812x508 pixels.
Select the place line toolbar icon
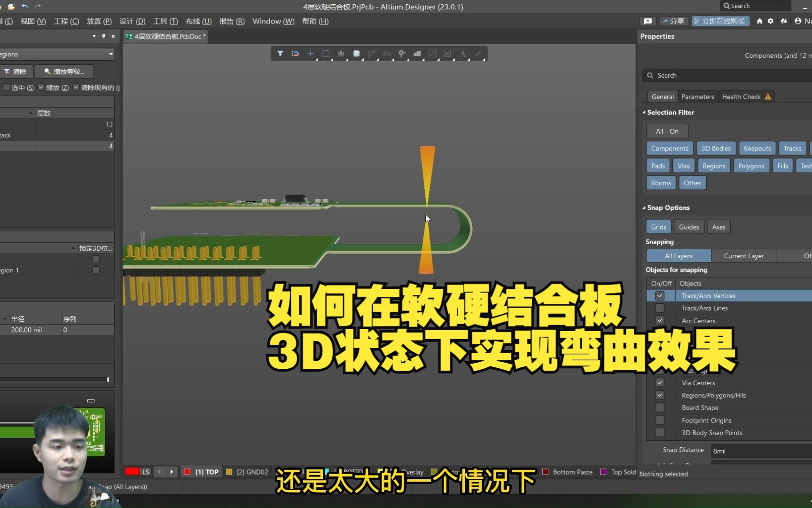[478, 54]
